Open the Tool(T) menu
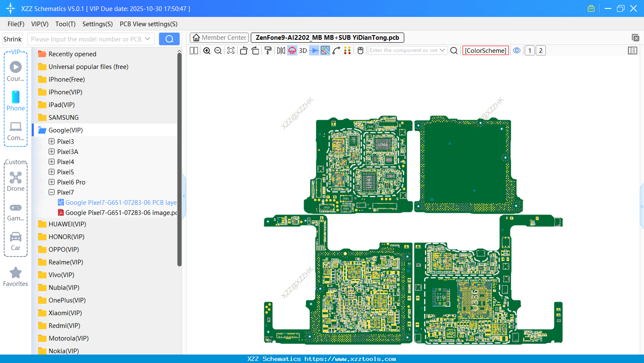Image resolution: width=644 pixels, height=363 pixels. click(x=66, y=24)
